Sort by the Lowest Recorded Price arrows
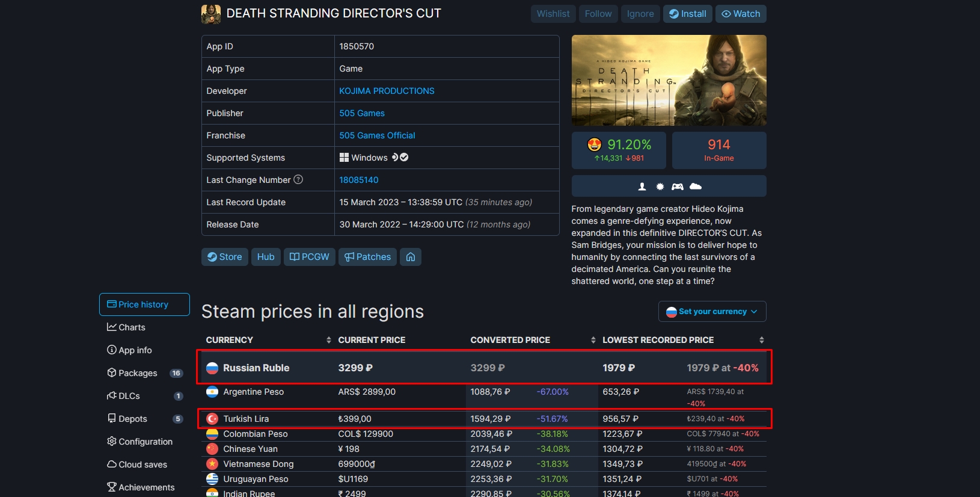Viewport: 980px width, 497px height. (x=762, y=340)
